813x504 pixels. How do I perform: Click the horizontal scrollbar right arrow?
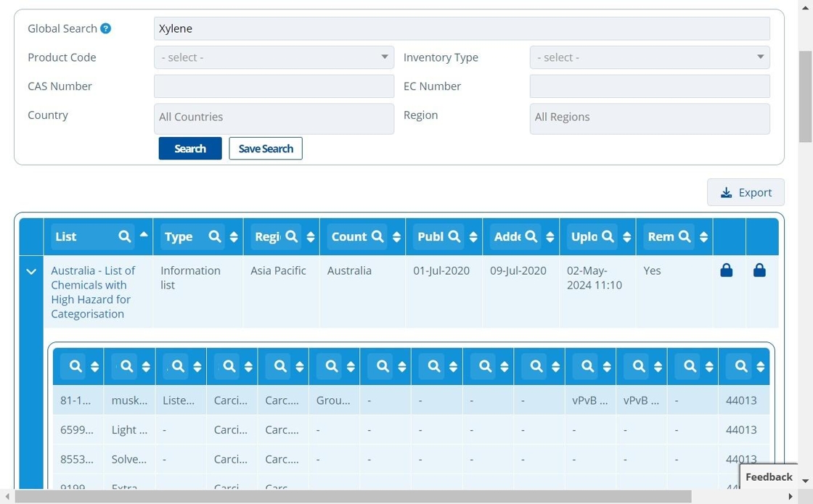[x=790, y=497]
